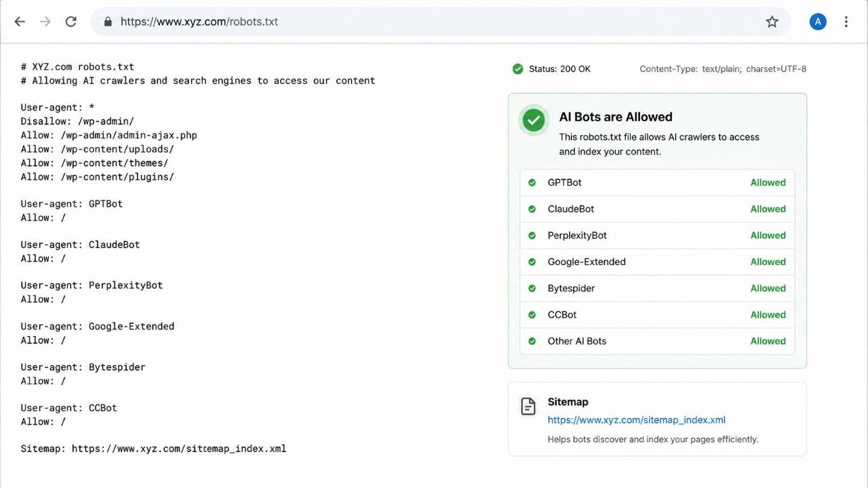Click the Allowed status for PerplexityBot
The image size is (868, 488).
coord(768,235)
